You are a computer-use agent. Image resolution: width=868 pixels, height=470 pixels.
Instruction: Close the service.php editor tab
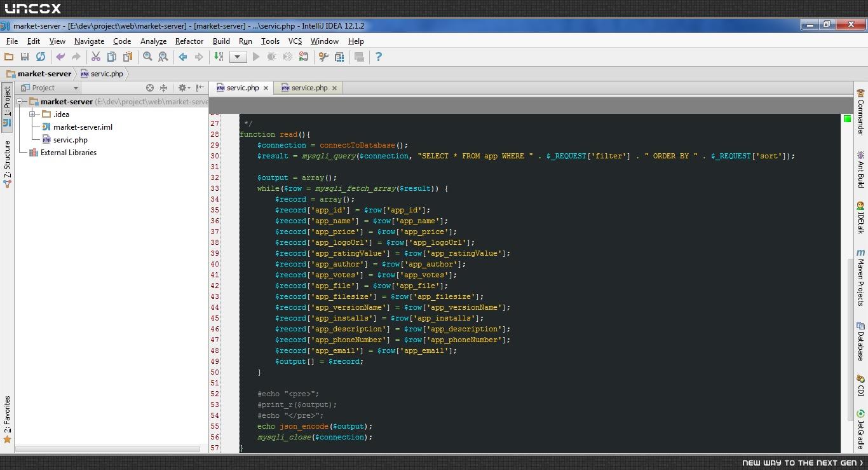coord(334,88)
